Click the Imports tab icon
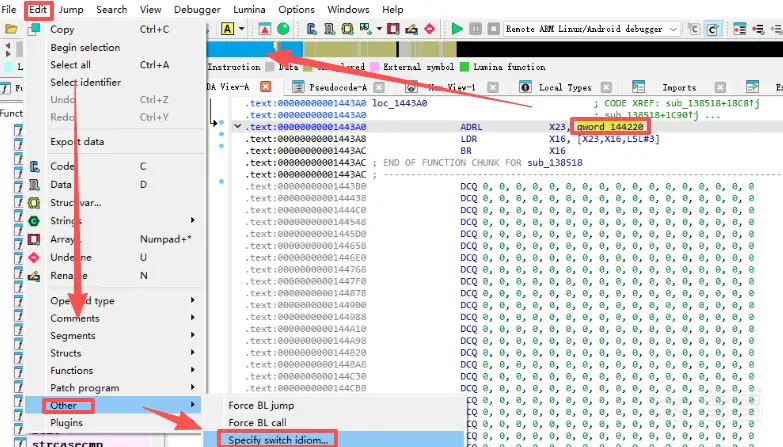The width and height of the screenshot is (783, 447). pyautogui.click(x=639, y=87)
